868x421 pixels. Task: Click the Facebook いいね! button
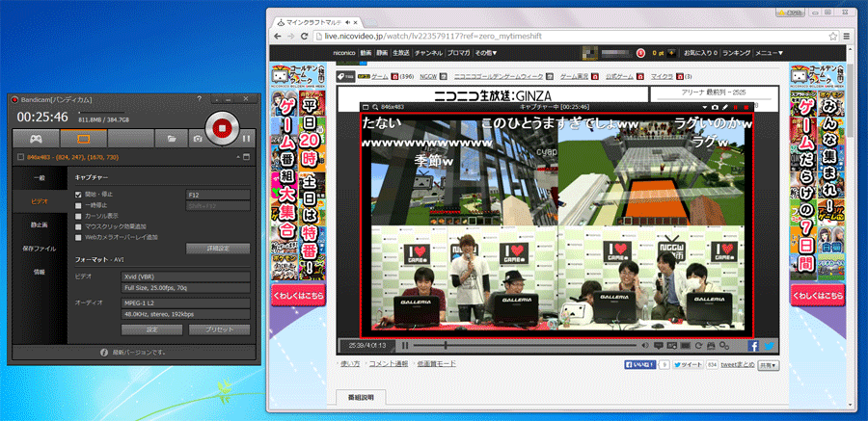[640, 365]
